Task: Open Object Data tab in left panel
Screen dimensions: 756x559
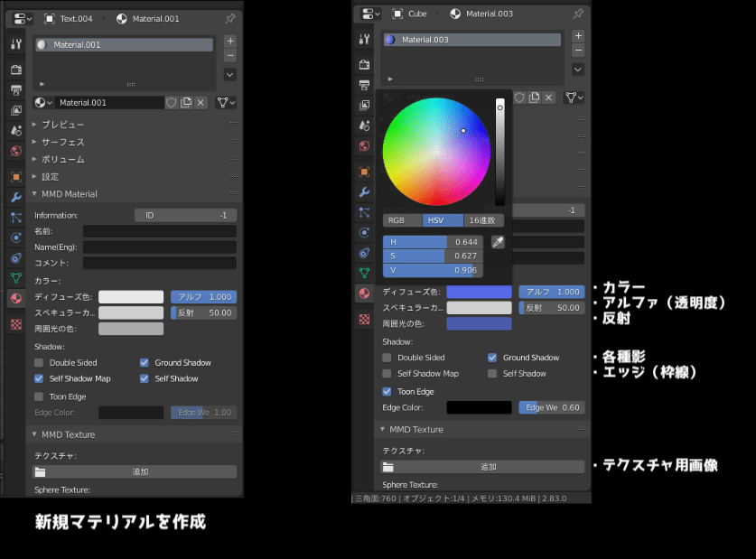Action: pos(16,278)
